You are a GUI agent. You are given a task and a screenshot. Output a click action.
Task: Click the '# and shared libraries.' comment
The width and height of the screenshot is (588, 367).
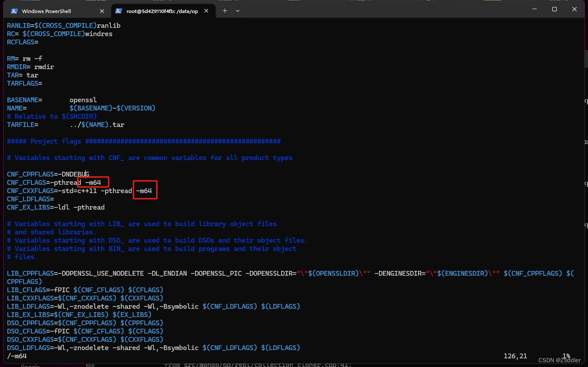click(x=52, y=232)
